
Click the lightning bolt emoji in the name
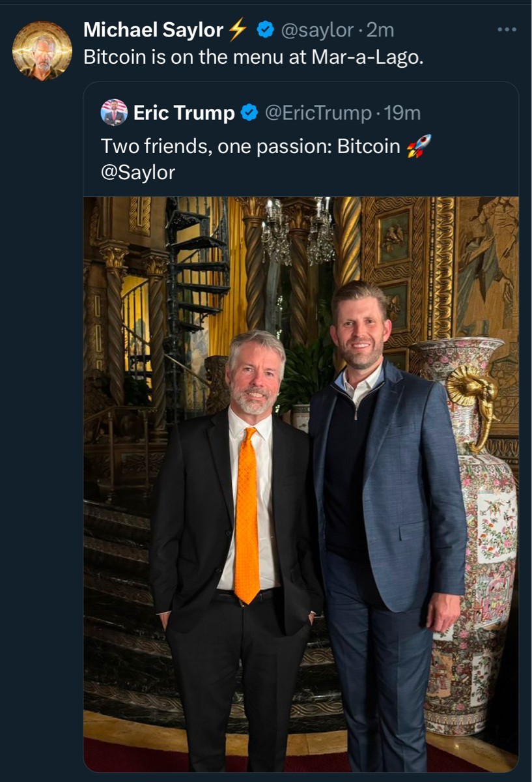238,29
